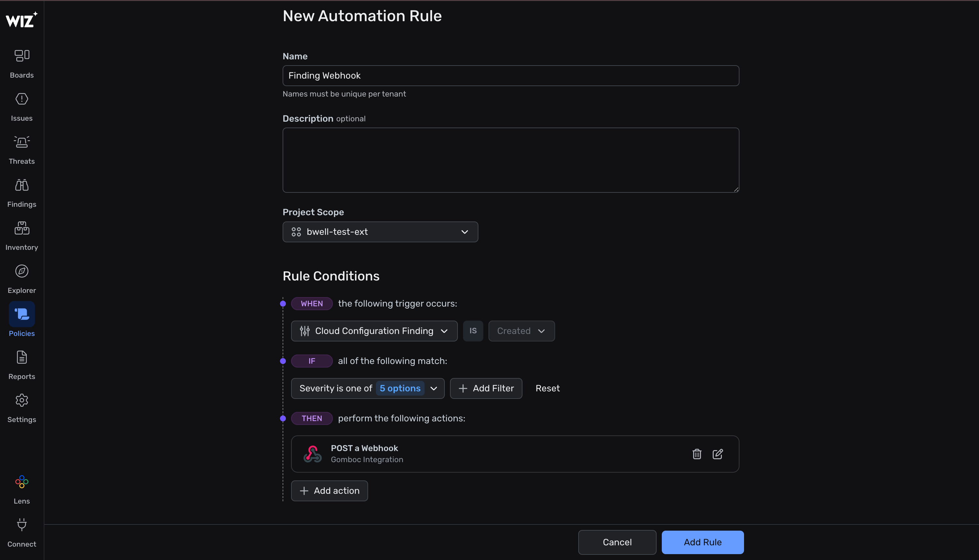Click the webhook logo icon
Screen dimensions: 979x560
pyautogui.click(x=313, y=454)
